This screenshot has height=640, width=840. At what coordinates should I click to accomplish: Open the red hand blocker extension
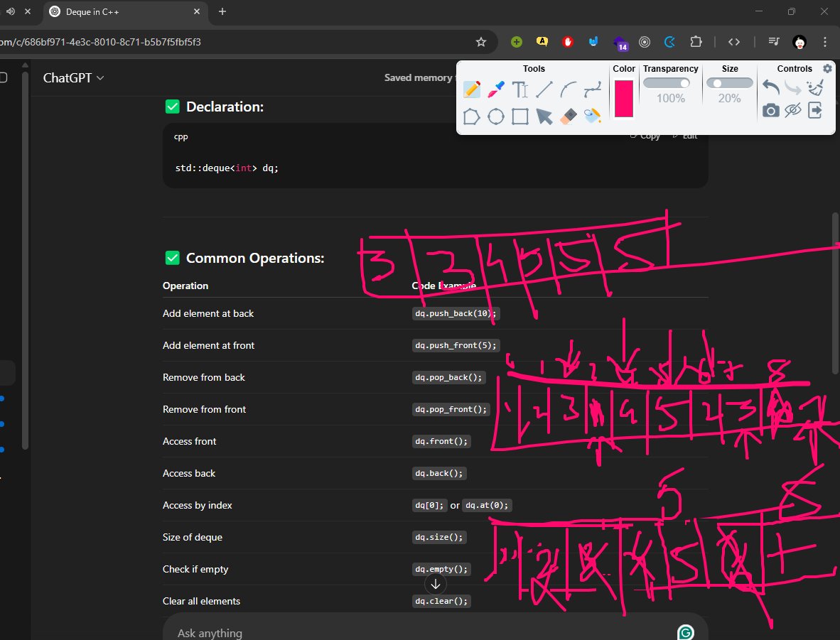point(568,42)
